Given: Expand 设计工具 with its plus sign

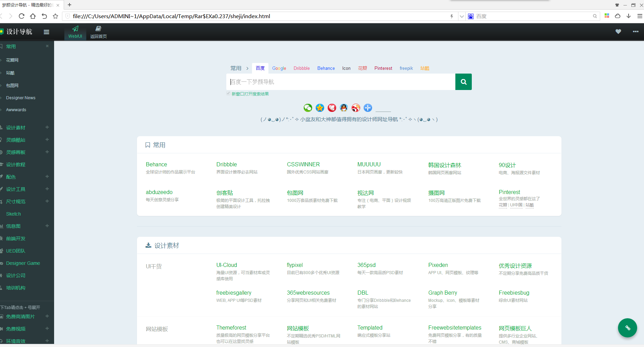Looking at the screenshot, I should coord(47,189).
